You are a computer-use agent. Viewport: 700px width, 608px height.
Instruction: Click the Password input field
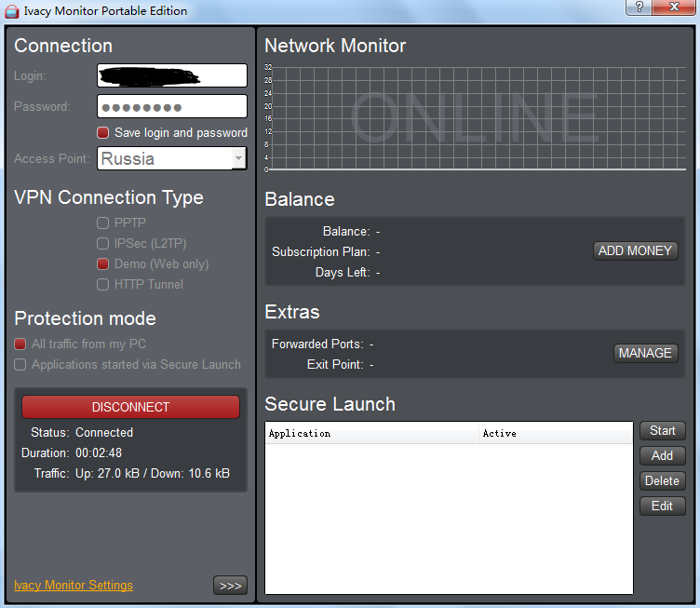click(x=172, y=106)
